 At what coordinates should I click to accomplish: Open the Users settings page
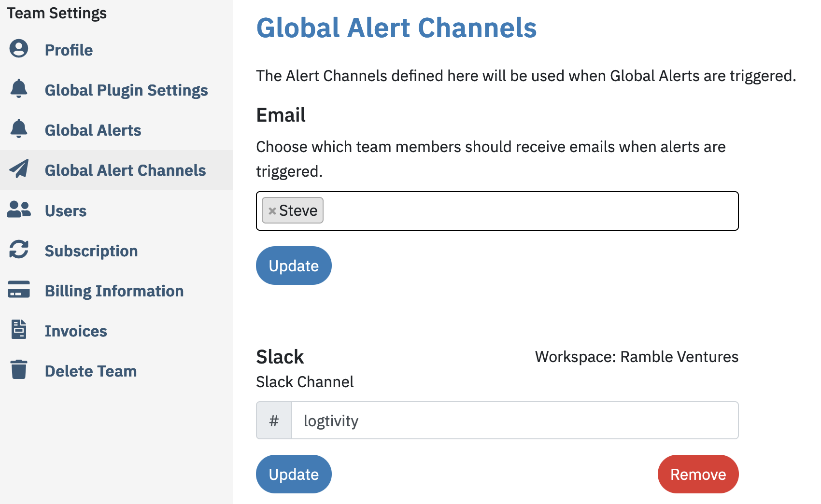coord(65,210)
